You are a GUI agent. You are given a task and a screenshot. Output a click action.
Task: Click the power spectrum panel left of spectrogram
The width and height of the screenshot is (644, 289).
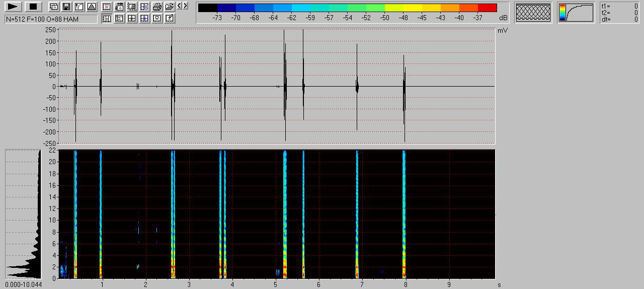pyautogui.click(x=23, y=214)
